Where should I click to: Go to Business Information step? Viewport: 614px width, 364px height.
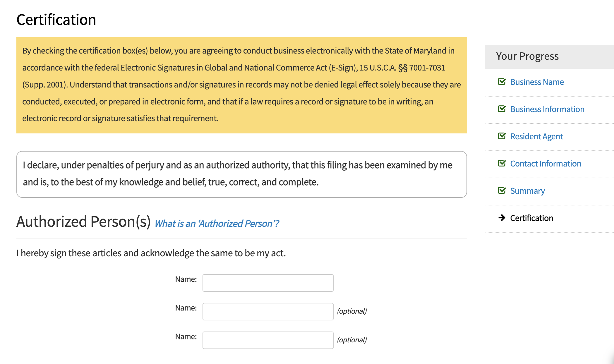pyautogui.click(x=547, y=109)
